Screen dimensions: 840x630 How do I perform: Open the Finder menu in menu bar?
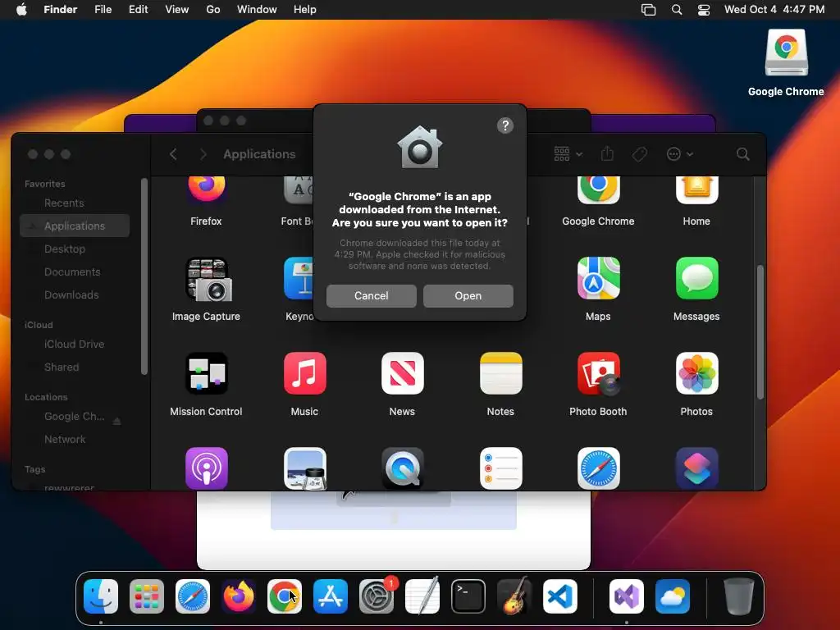pos(60,10)
